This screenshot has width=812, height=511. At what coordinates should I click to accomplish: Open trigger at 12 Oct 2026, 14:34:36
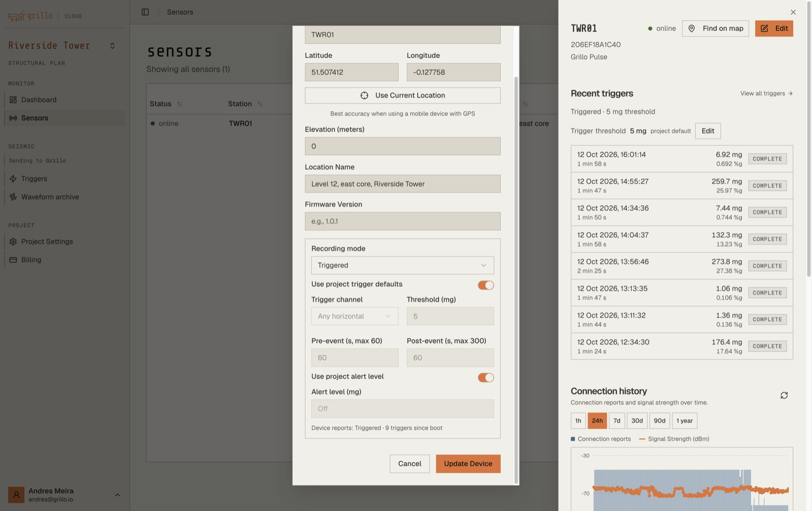(682, 213)
